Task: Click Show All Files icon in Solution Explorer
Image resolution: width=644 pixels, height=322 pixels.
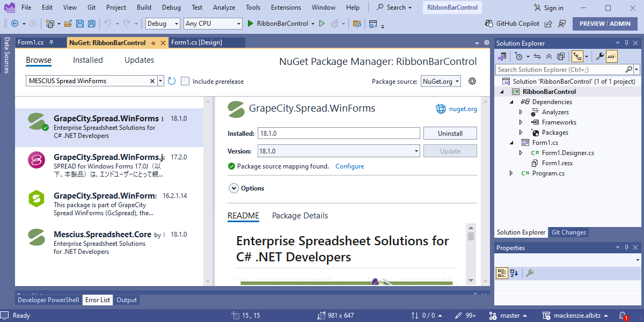Action: pyautogui.click(x=561, y=56)
